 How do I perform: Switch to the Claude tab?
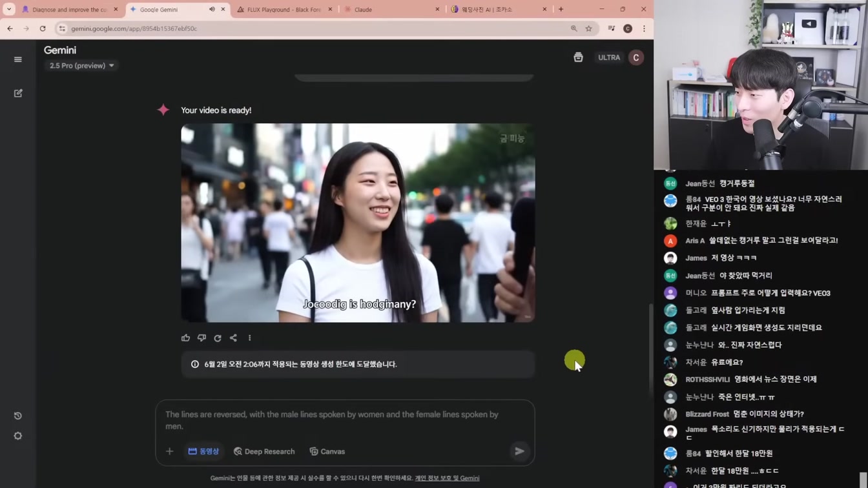pyautogui.click(x=391, y=9)
